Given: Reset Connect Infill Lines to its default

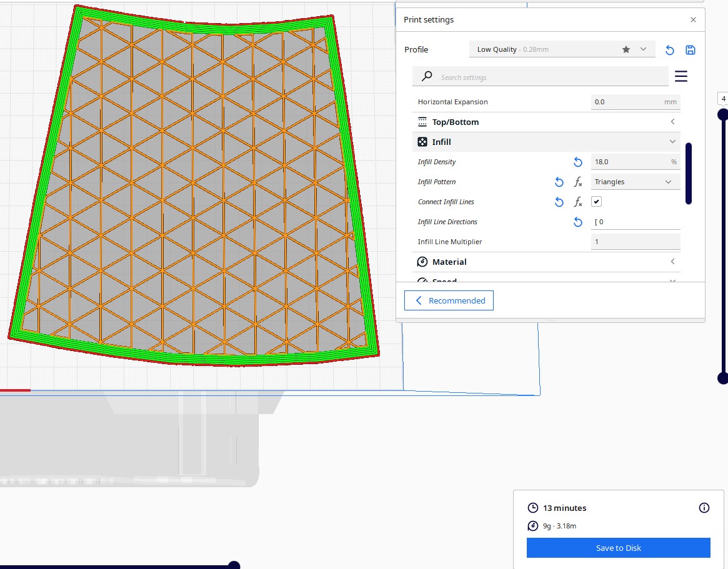Looking at the screenshot, I should click(559, 202).
